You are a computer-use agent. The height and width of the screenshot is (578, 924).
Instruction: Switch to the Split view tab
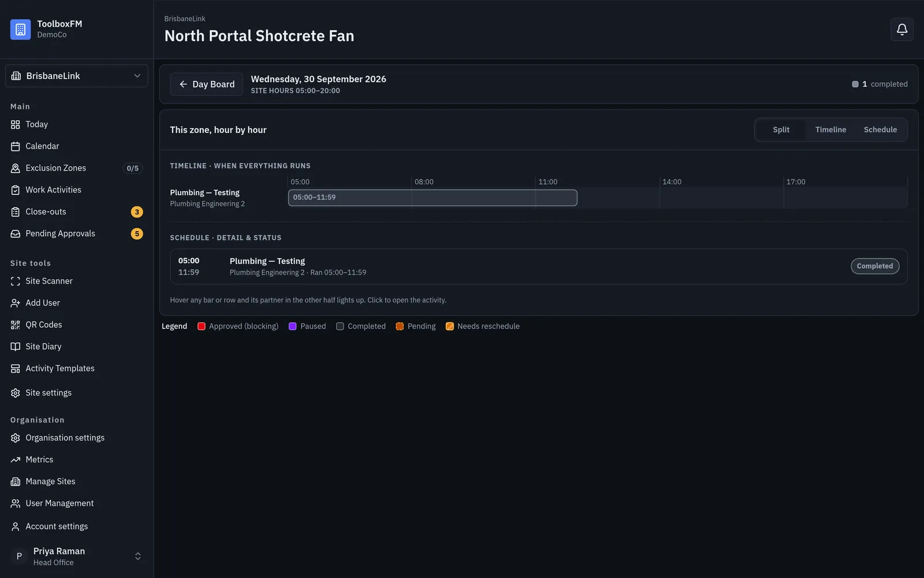[x=781, y=130]
